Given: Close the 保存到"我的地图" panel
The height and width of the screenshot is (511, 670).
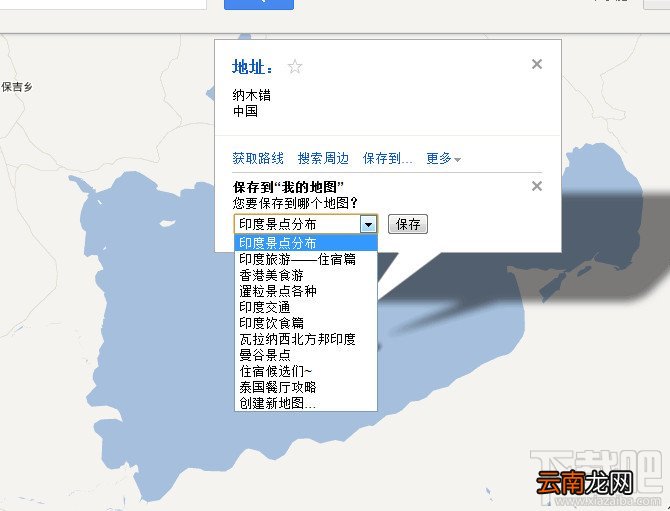Looking at the screenshot, I should [x=537, y=186].
